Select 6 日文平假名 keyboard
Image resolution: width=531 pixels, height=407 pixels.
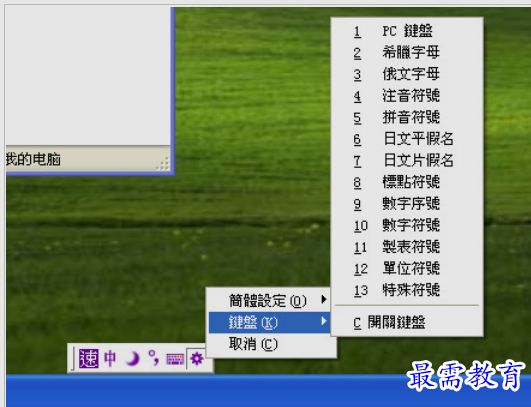coord(407,139)
